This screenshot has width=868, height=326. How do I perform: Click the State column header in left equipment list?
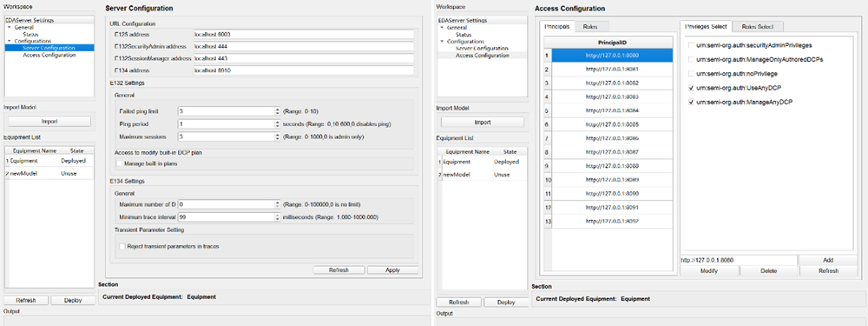coord(76,150)
